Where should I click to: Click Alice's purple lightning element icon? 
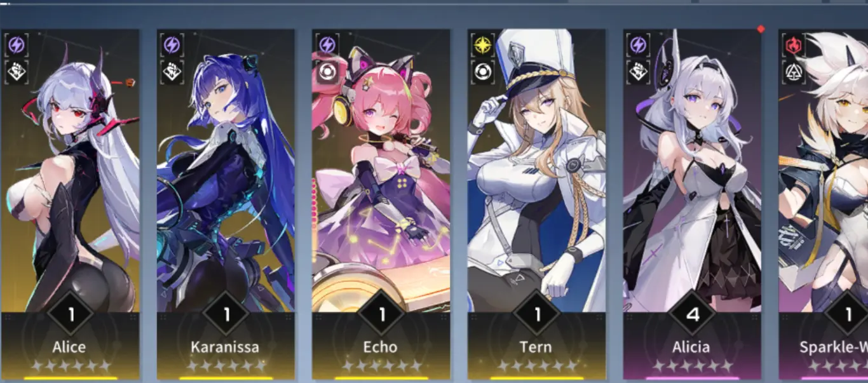coord(16,45)
